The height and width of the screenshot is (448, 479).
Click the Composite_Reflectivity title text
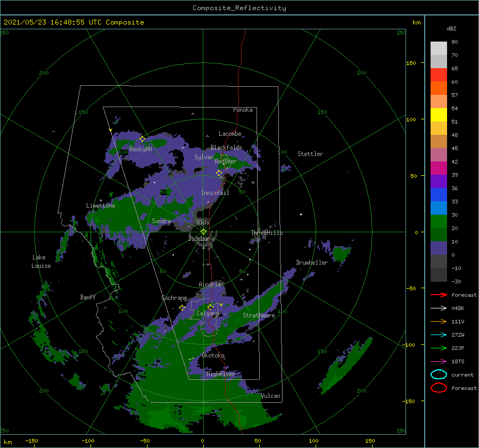240,8
